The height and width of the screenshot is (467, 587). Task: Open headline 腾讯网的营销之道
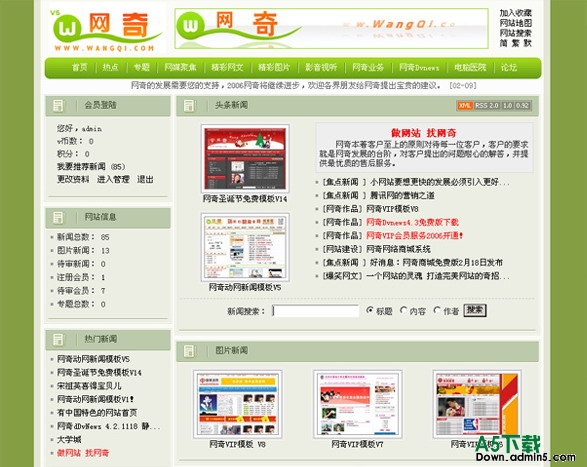tap(402, 195)
